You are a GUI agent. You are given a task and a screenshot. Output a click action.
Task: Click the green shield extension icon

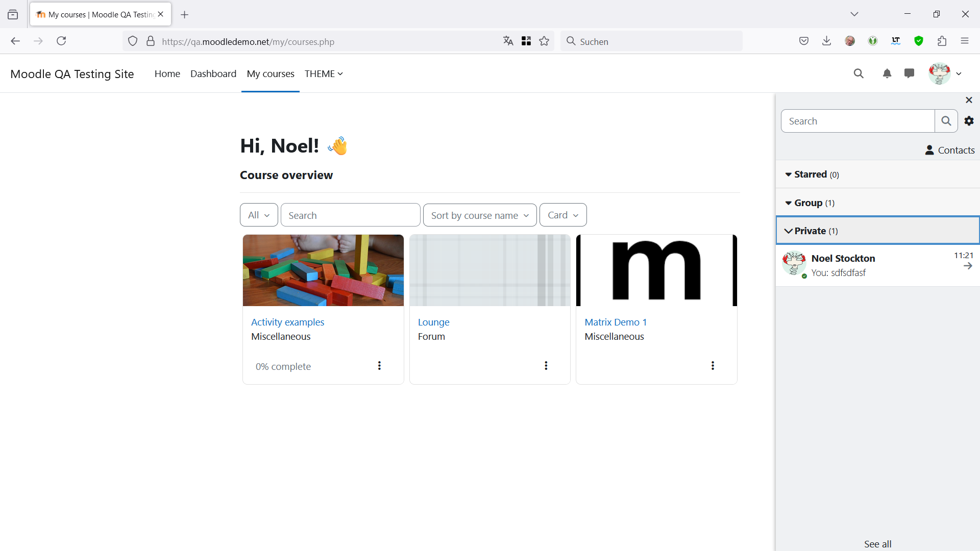(x=919, y=41)
